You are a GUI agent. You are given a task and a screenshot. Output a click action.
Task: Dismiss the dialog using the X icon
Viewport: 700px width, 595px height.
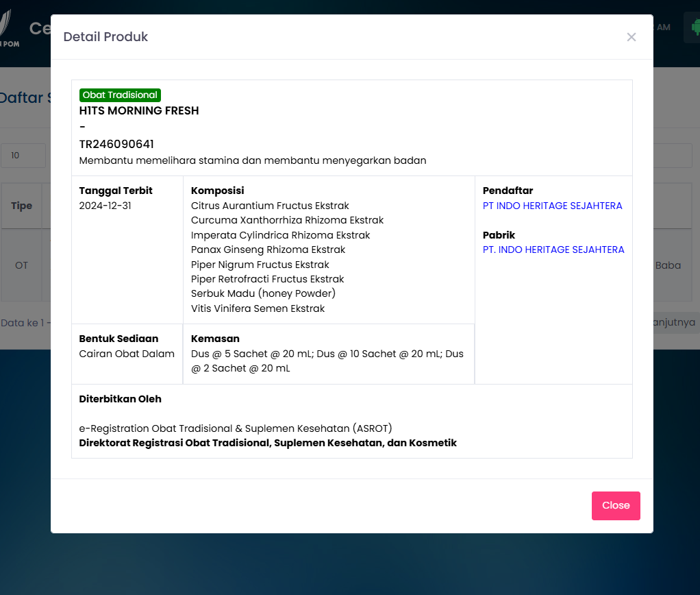coord(631,37)
